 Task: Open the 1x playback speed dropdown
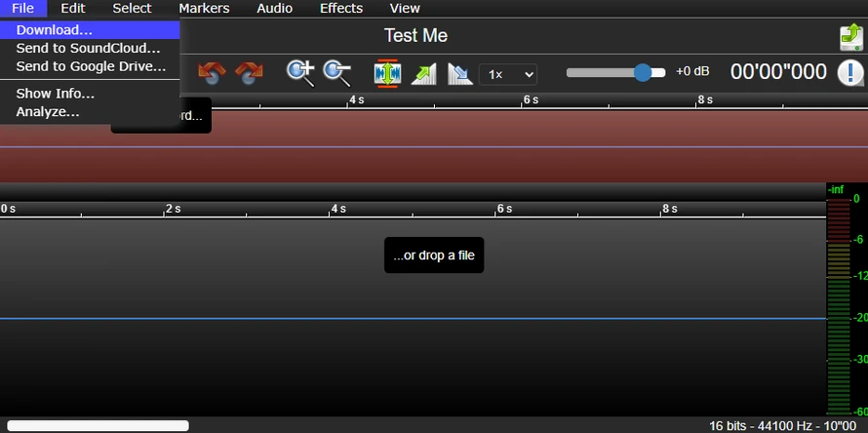click(507, 74)
